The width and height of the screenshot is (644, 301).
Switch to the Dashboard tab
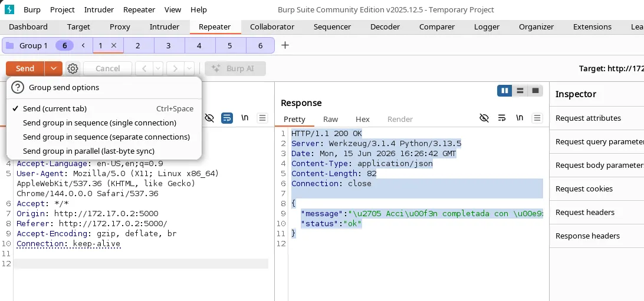tap(28, 27)
